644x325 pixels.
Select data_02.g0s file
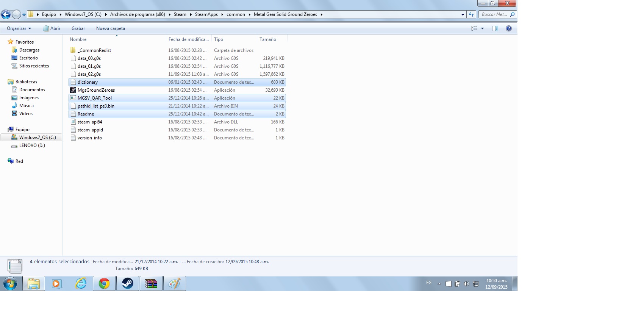click(x=177, y=74)
